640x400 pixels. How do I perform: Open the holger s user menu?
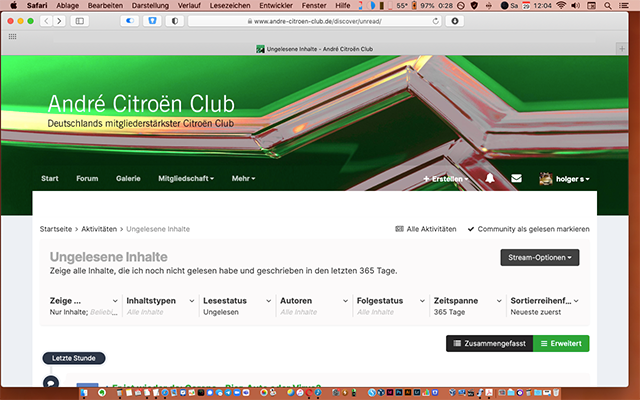[x=573, y=179]
